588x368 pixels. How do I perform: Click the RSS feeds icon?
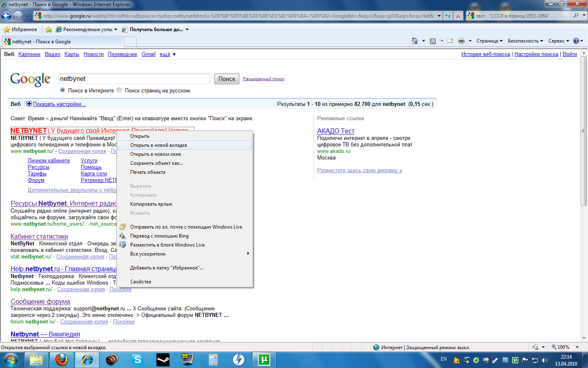click(433, 41)
